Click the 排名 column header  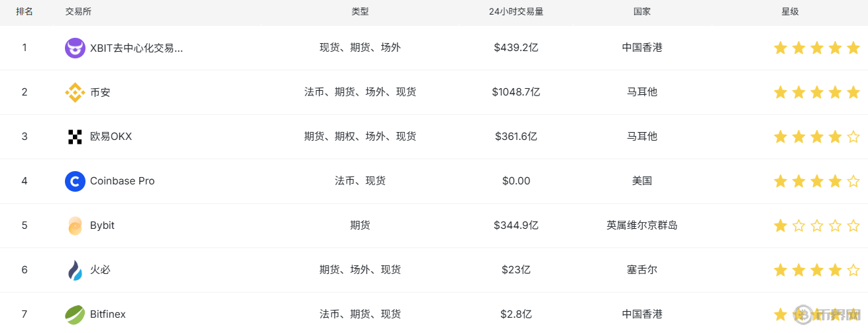coord(25,12)
